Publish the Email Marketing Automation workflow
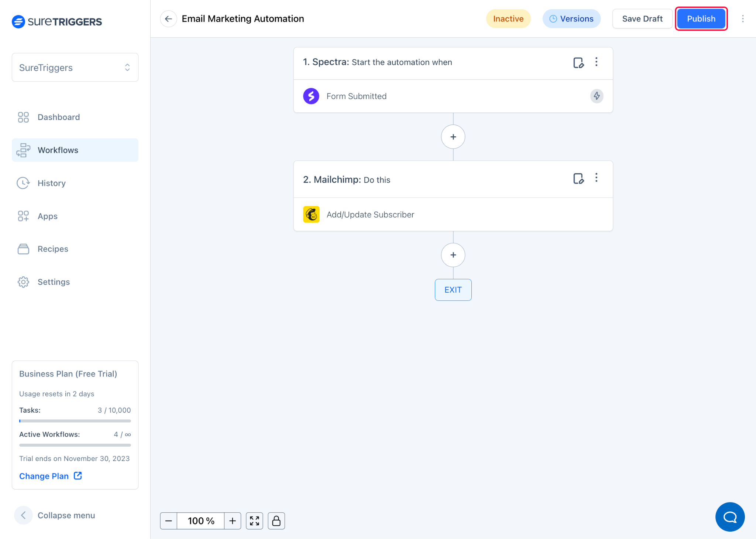This screenshot has width=756, height=539. tap(701, 18)
